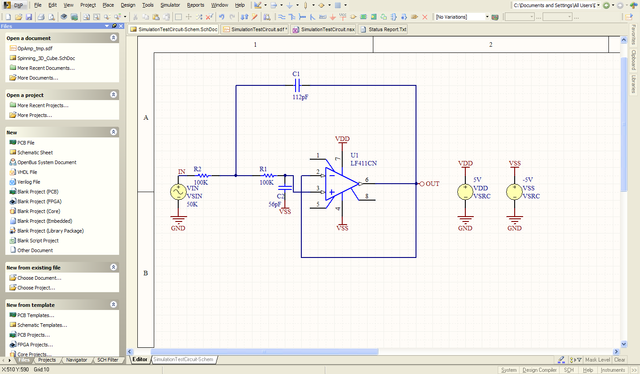
Task: Switch to the Navigator panel tab
Action: coord(76,360)
